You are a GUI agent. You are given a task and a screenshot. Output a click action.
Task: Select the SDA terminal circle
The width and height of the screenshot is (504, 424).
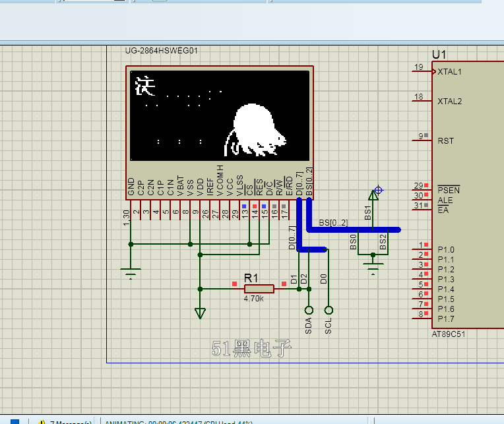click(x=309, y=310)
